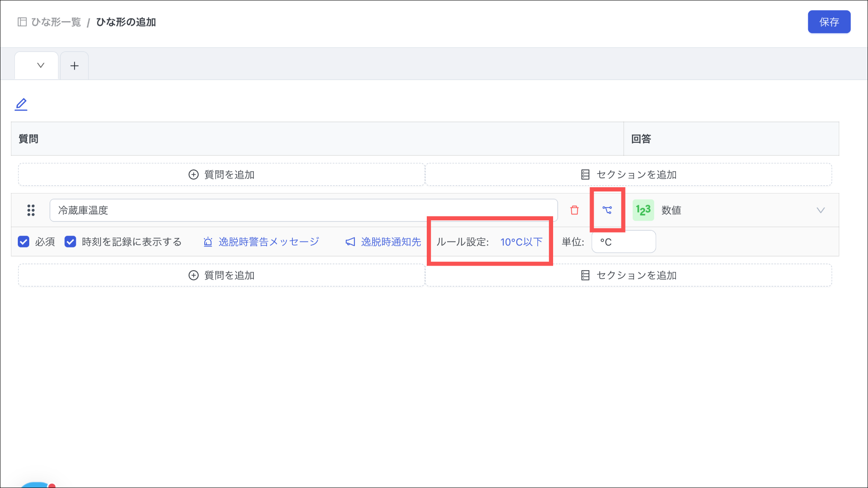The height and width of the screenshot is (488, 868).
Task: Click the ひな形一覧 breadcrumb table icon
Action: 22,22
